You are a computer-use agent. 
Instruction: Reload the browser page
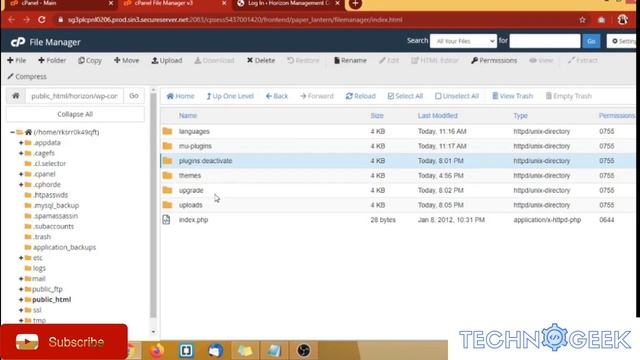(42, 20)
